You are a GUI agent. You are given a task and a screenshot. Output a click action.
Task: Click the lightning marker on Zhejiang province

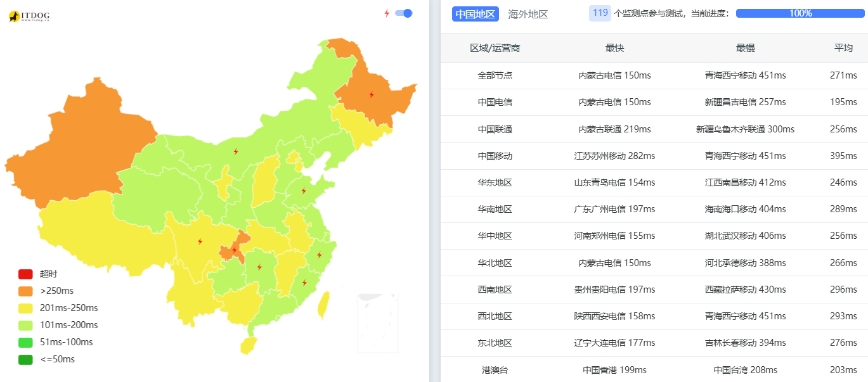click(x=319, y=255)
